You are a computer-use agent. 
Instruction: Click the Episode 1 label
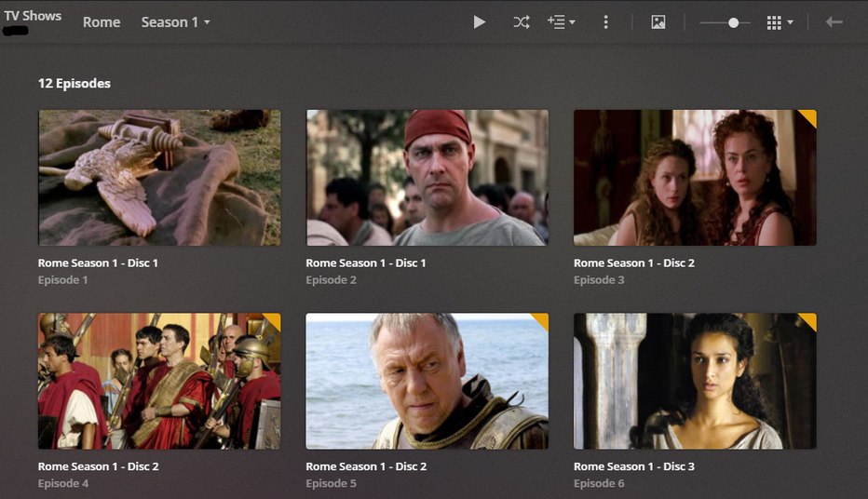[x=62, y=280]
